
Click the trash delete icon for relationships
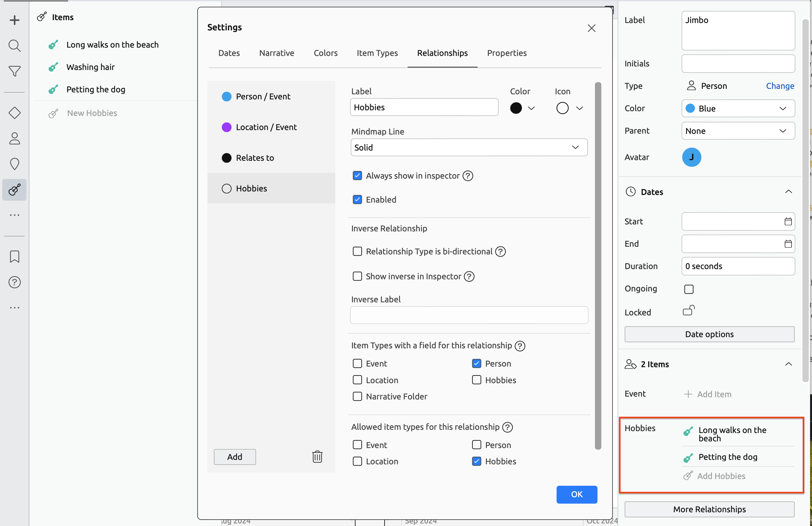click(x=317, y=456)
